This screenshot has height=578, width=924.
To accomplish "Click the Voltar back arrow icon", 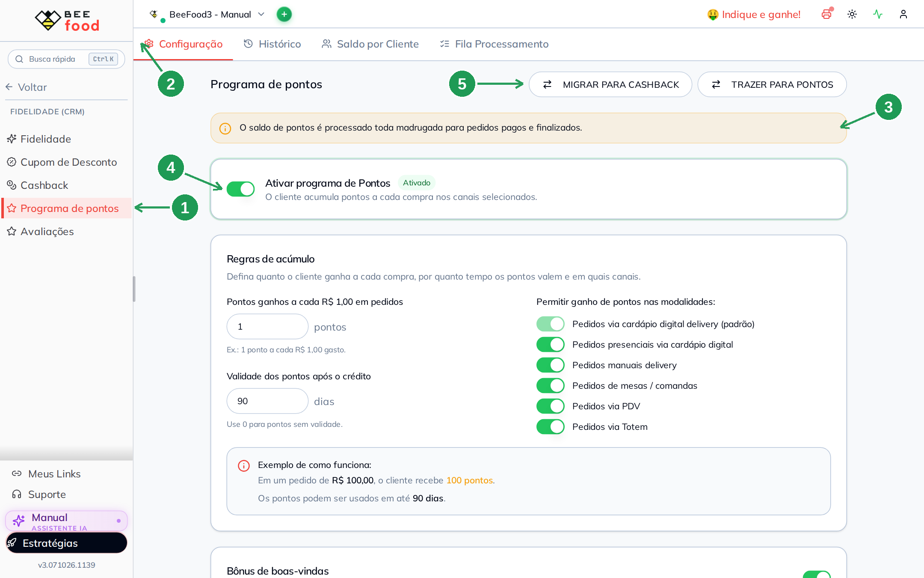I will click(9, 87).
